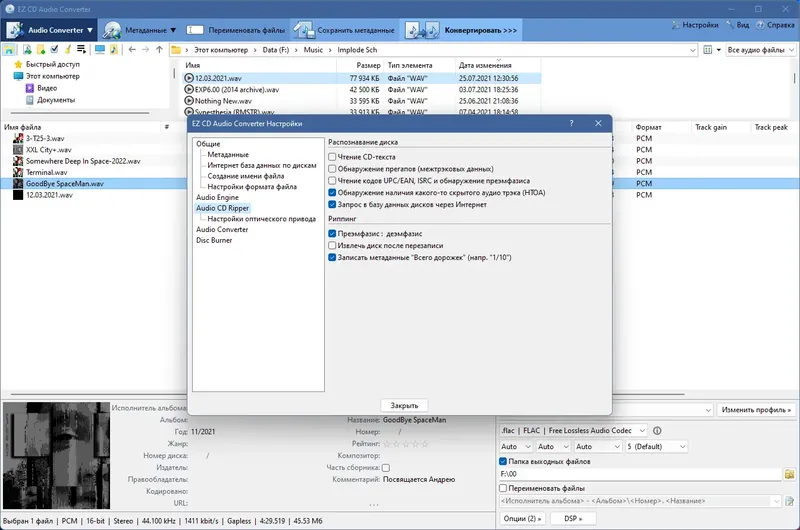Image resolution: width=800 pixels, height=530 pixels.
Task: Click the cover icon of Terminal.wav
Action: pyautogui.click(x=18, y=172)
